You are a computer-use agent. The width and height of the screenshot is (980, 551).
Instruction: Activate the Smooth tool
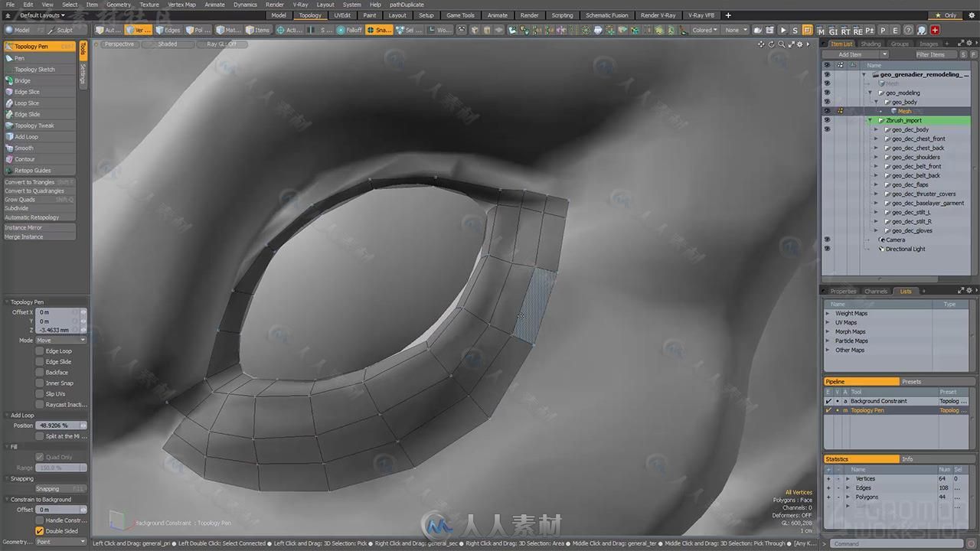[40, 148]
